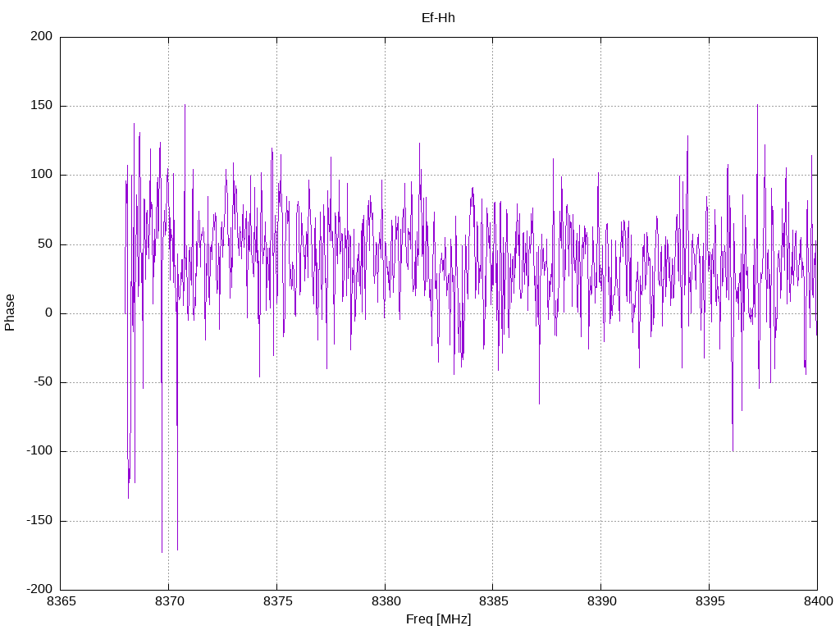This screenshot has width=840, height=630.
Task: Click the plot title 'Ef-Hh'
Action: point(438,18)
